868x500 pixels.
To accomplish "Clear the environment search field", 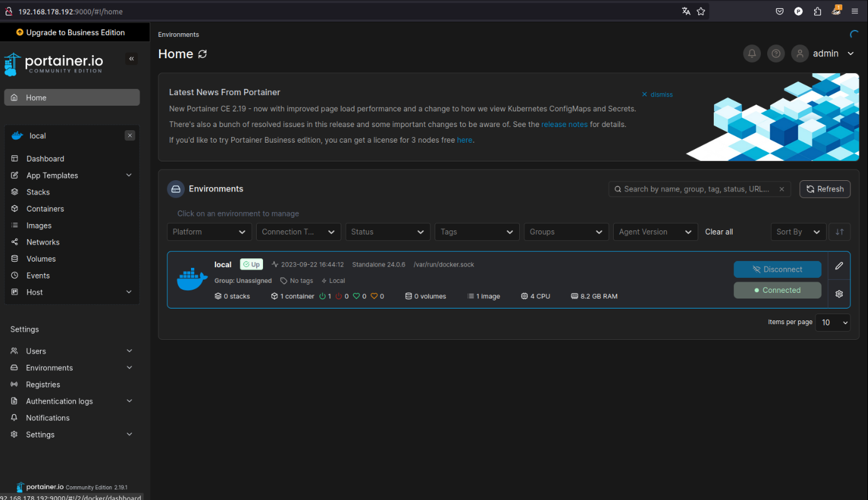I will click(x=782, y=189).
